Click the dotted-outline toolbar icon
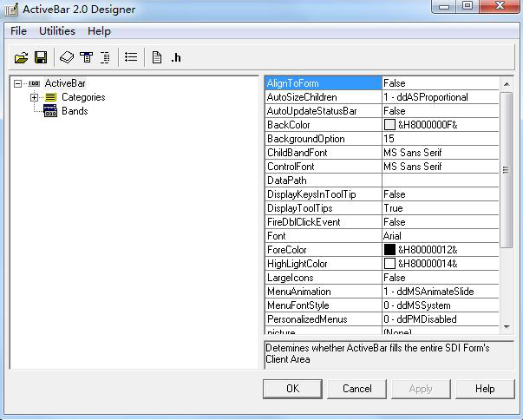This screenshot has width=523, height=420. click(x=105, y=57)
